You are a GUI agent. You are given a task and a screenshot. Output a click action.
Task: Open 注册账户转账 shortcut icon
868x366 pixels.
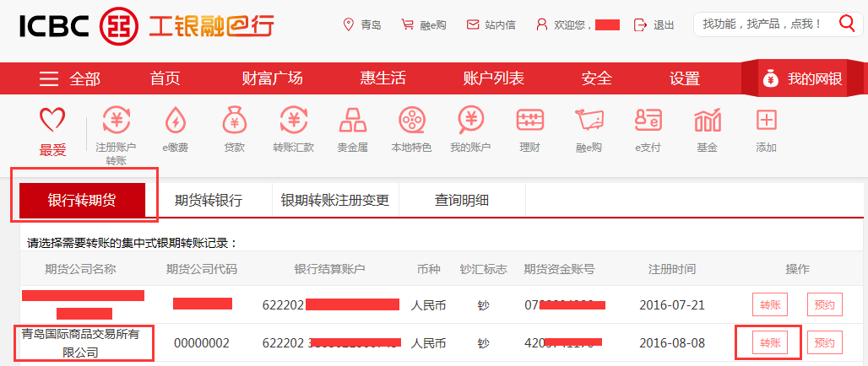click(116, 120)
